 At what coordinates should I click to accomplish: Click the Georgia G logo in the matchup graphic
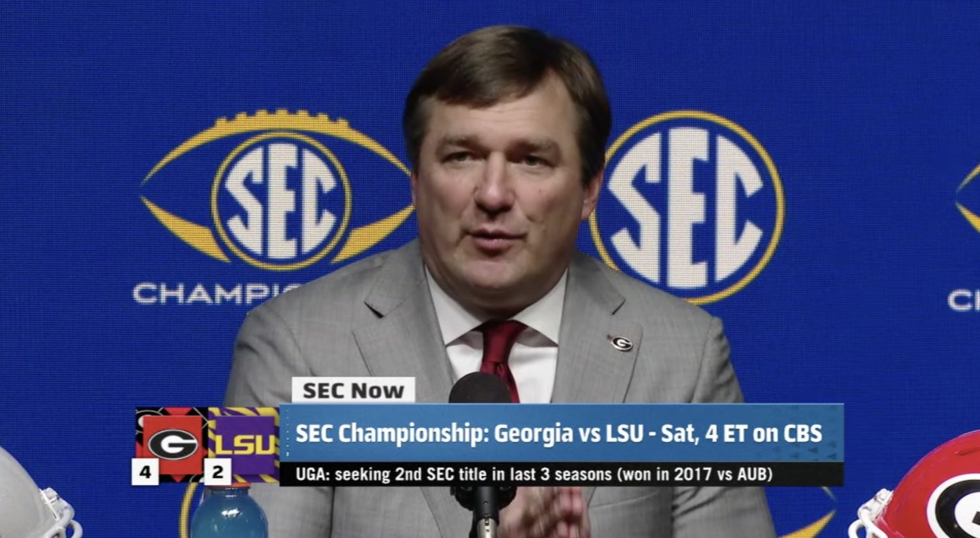(x=172, y=444)
